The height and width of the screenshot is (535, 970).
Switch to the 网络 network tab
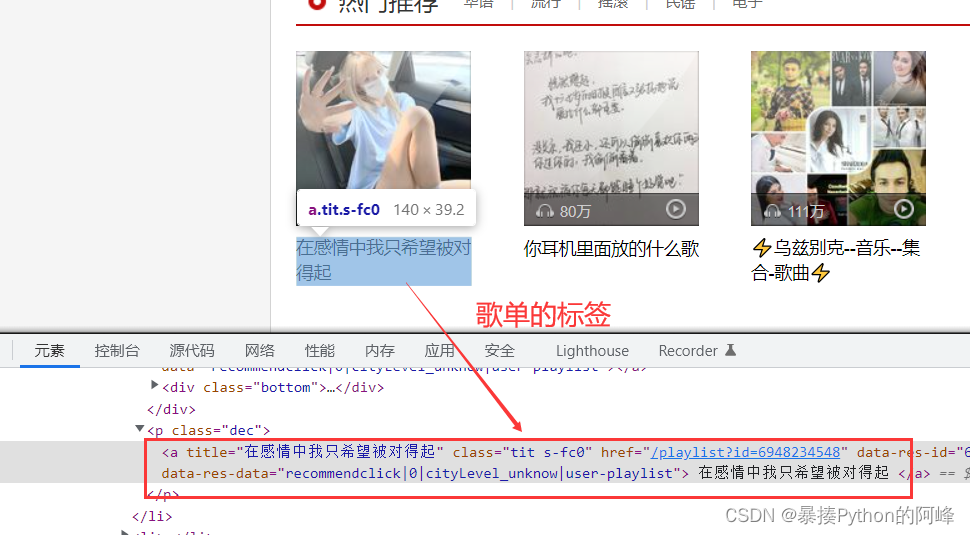pyautogui.click(x=259, y=351)
